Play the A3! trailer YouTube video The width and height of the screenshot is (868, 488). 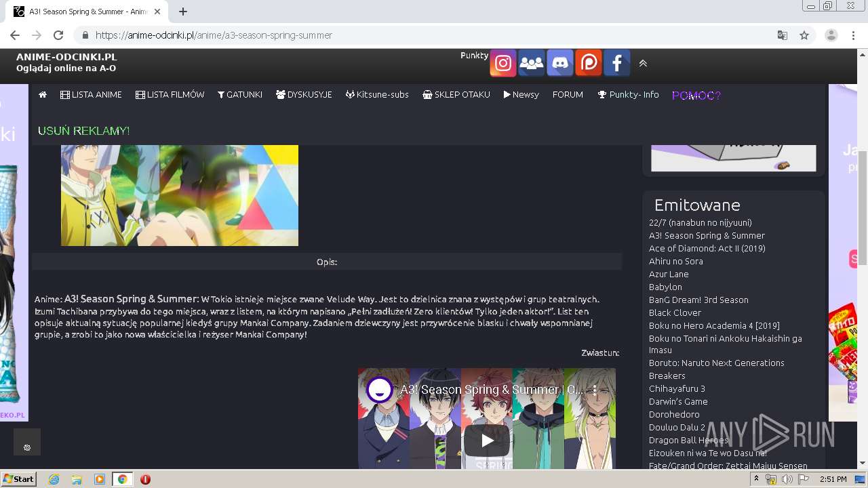tap(487, 441)
